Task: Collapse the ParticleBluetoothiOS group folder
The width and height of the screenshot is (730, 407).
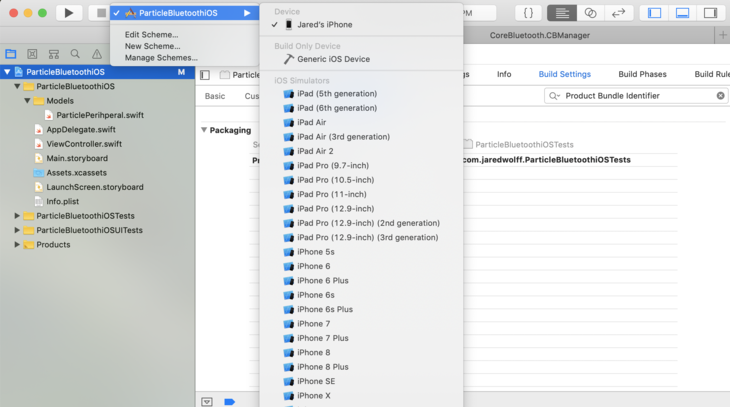Action: (x=17, y=86)
